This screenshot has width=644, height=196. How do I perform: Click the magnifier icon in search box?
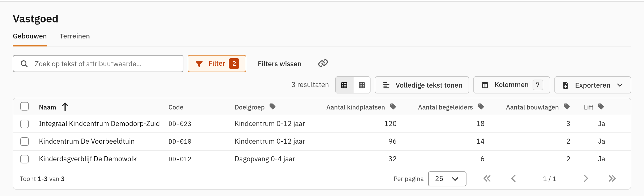tap(24, 64)
